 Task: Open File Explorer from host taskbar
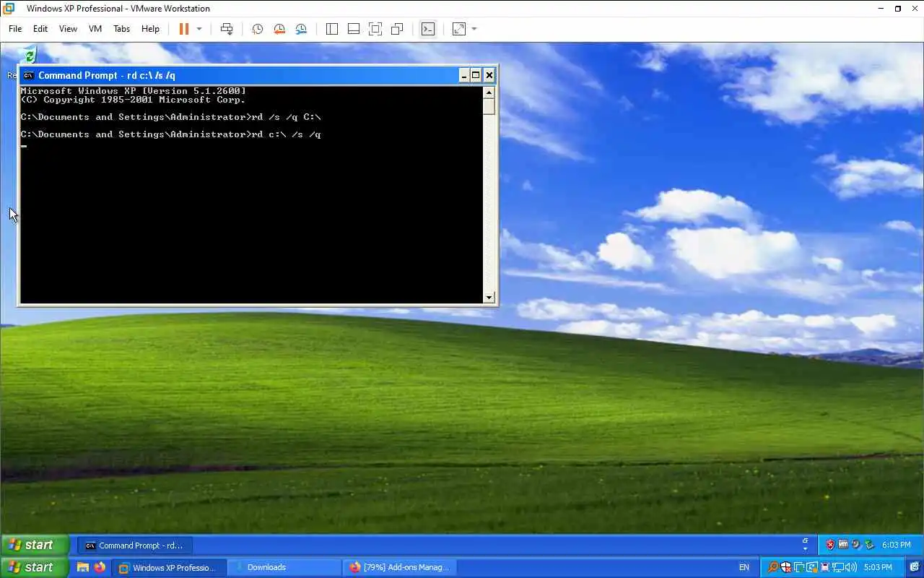click(83, 567)
